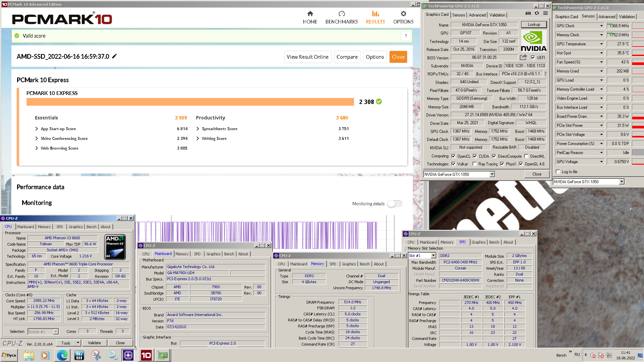Switch on Monitoring details toggle
This screenshot has height=362, width=644.
click(395, 204)
